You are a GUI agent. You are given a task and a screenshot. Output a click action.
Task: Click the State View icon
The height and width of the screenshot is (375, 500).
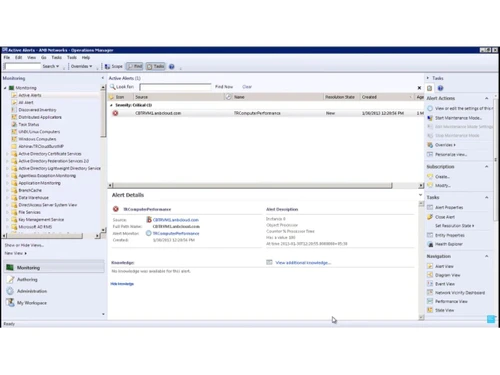[430, 310]
